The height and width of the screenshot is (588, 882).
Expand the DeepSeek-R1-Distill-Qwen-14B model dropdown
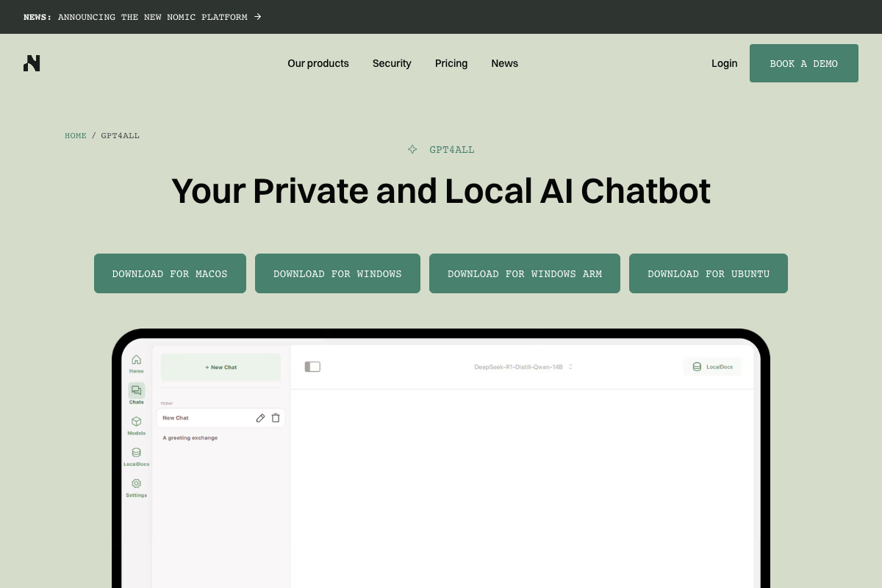click(x=523, y=367)
